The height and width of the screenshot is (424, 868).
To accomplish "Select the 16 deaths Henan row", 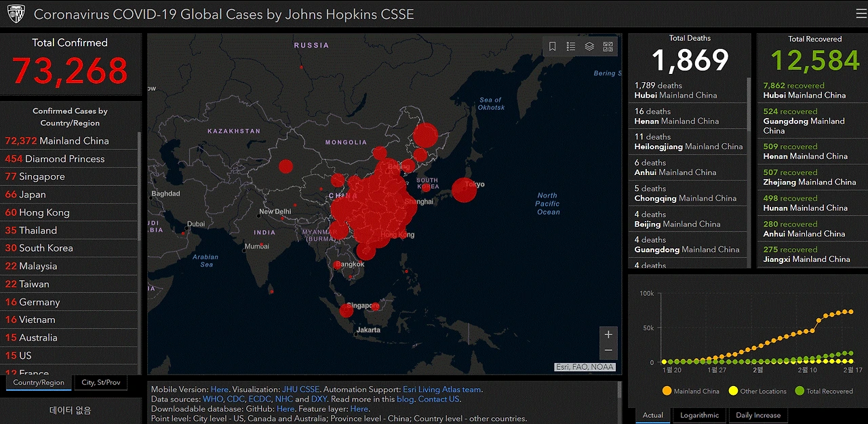I will [x=688, y=116].
